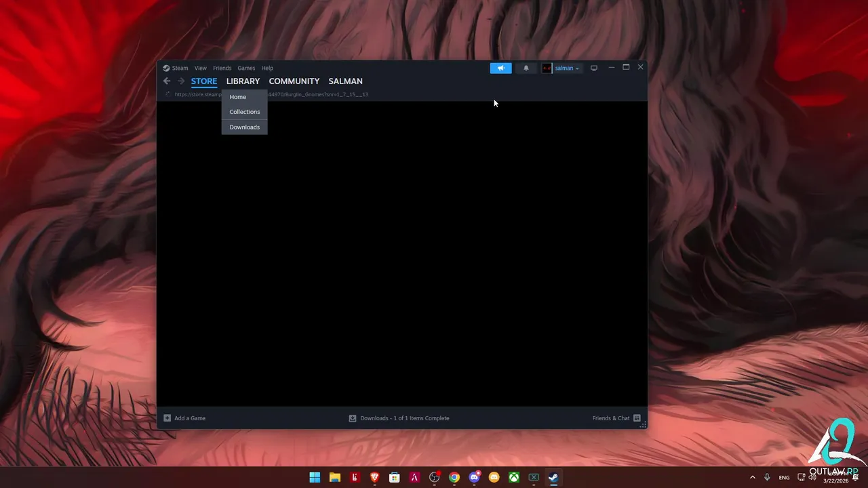Open Microsoft Store from taskbar
868x488 pixels.
coord(394,477)
